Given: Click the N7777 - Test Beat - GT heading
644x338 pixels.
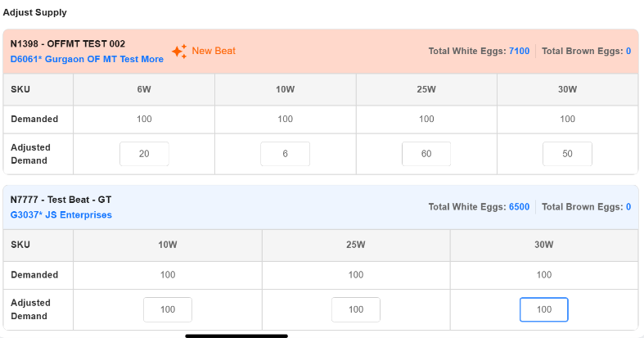Looking at the screenshot, I should click(x=63, y=199).
